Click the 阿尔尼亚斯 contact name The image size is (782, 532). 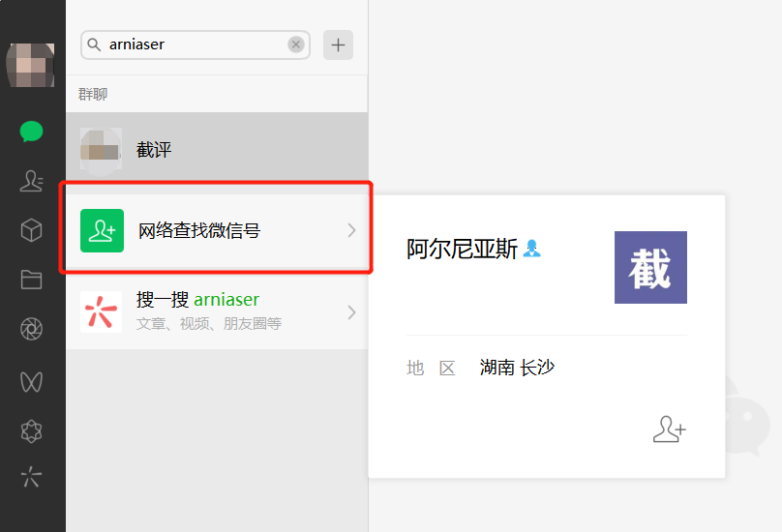[x=462, y=249]
